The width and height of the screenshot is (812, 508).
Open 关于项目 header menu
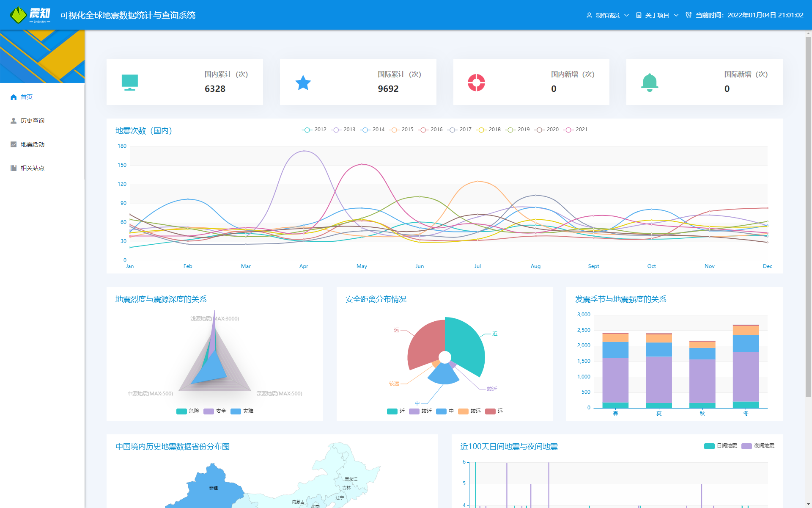tap(657, 15)
